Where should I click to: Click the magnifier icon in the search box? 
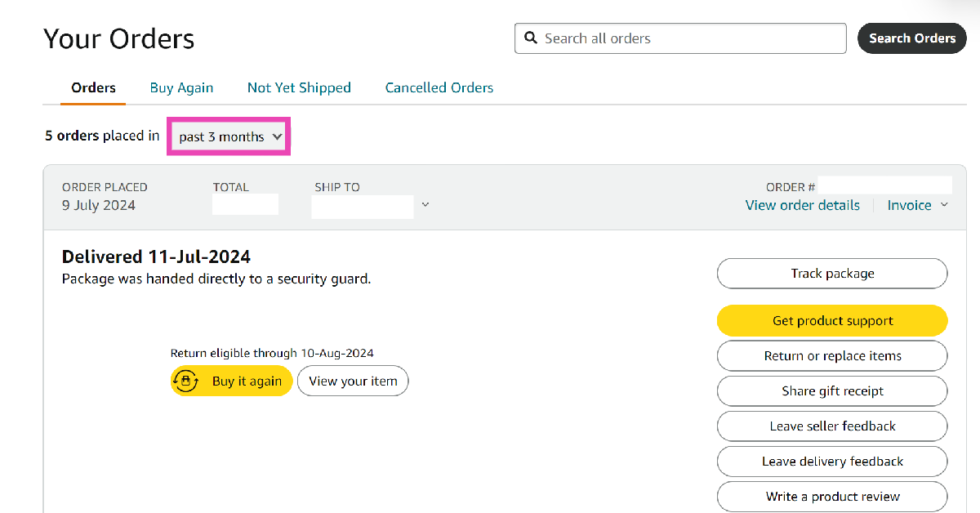(531, 38)
